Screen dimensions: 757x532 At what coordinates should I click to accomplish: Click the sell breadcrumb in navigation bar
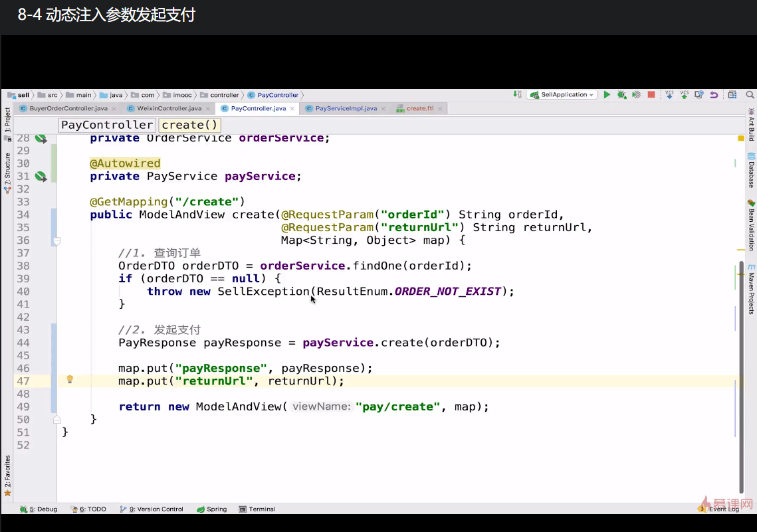tap(19, 95)
